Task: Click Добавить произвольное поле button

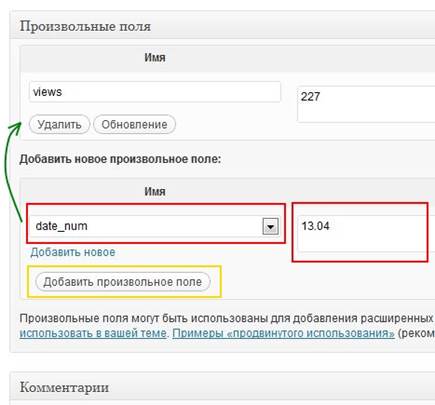Action: (x=123, y=282)
